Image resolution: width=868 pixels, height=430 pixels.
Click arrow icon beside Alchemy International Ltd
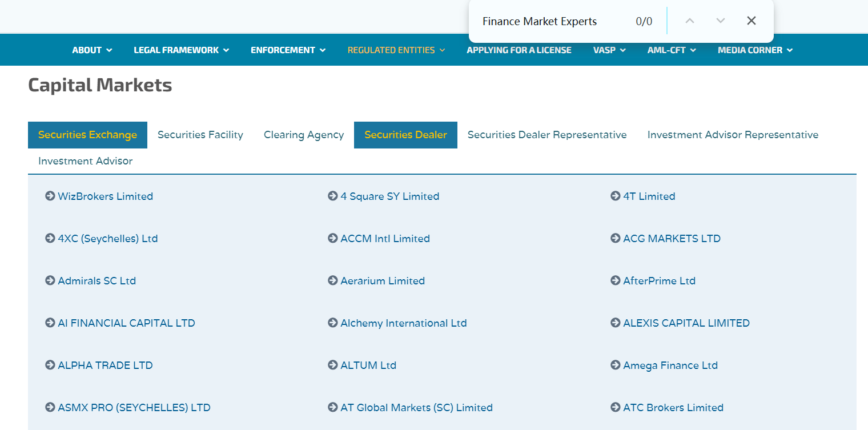click(333, 323)
